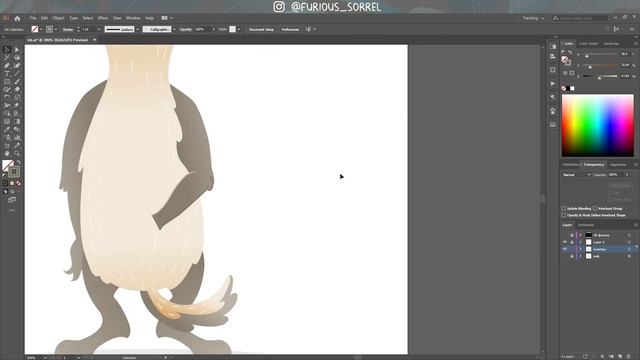Click the None swatch in the Color panel
This screenshot has width=640, height=360.
click(x=564, y=88)
